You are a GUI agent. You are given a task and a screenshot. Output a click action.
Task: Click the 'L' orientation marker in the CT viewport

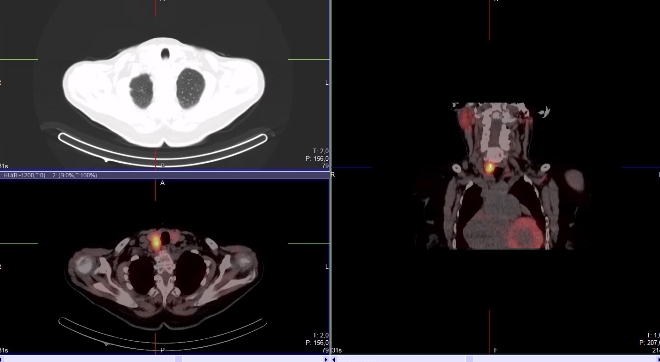(x=327, y=83)
